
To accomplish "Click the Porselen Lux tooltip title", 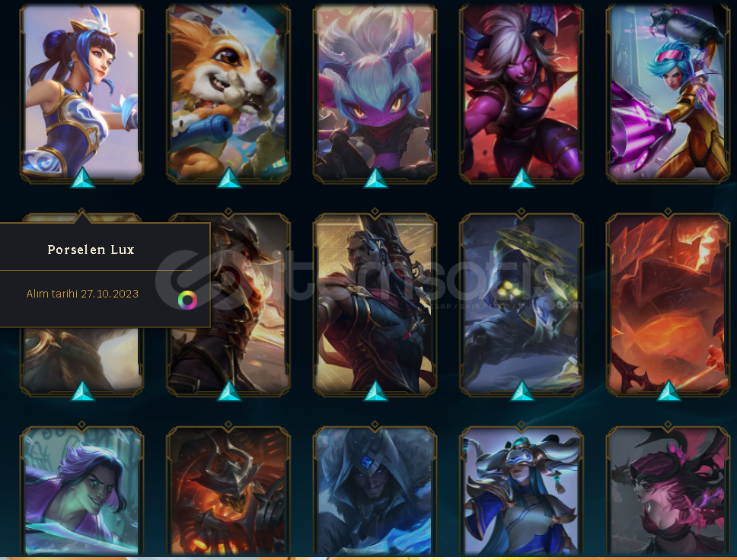I will 91,250.
